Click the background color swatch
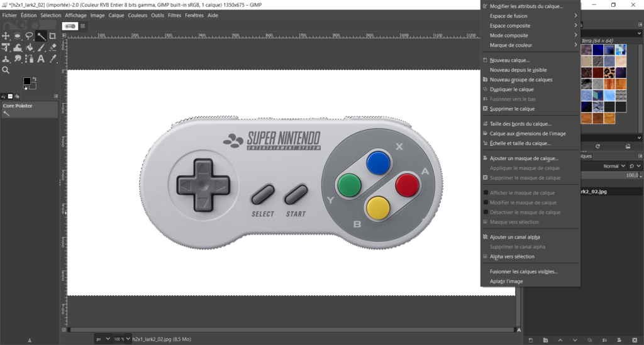Screen dimensions: 644x345 pos(33,85)
